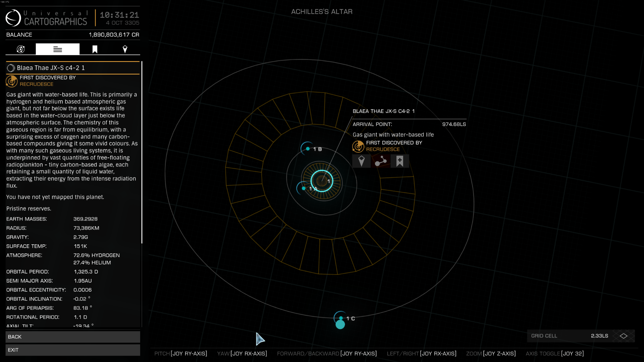Click the Pristine reserves text

29,208
